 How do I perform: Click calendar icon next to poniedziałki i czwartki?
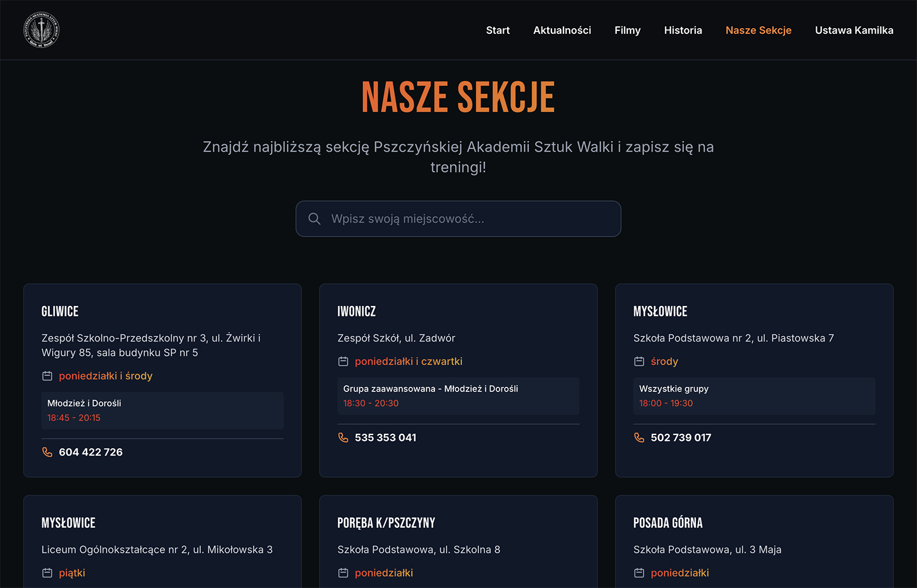coord(343,362)
